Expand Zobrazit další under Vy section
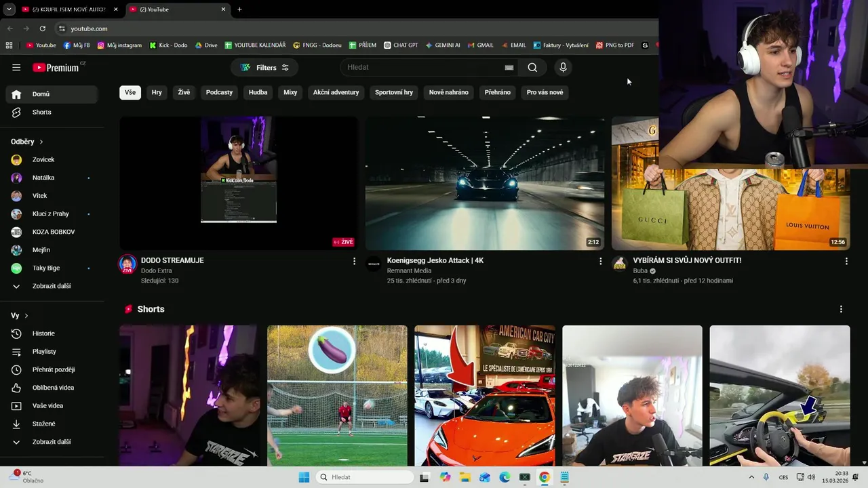 52,442
